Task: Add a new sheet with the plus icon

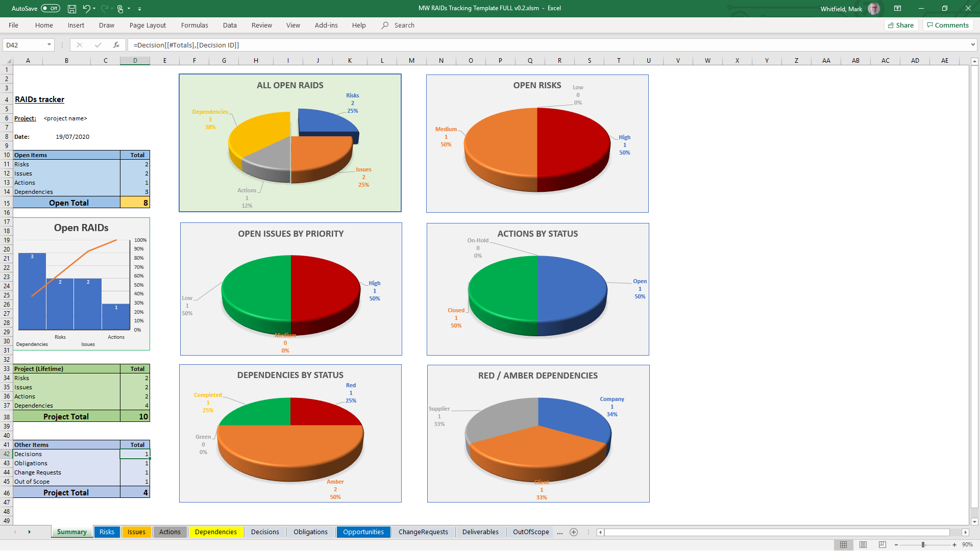Action: (574, 532)
